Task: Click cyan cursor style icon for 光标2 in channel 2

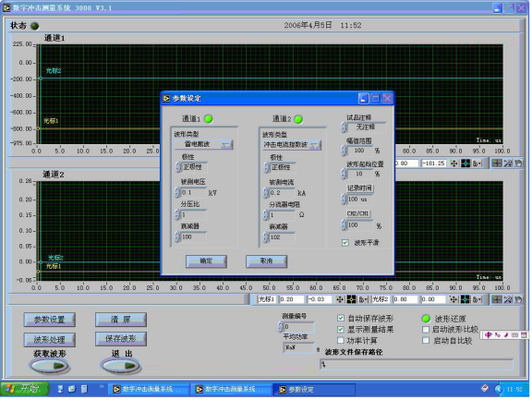Action: (x=465, y=299)
